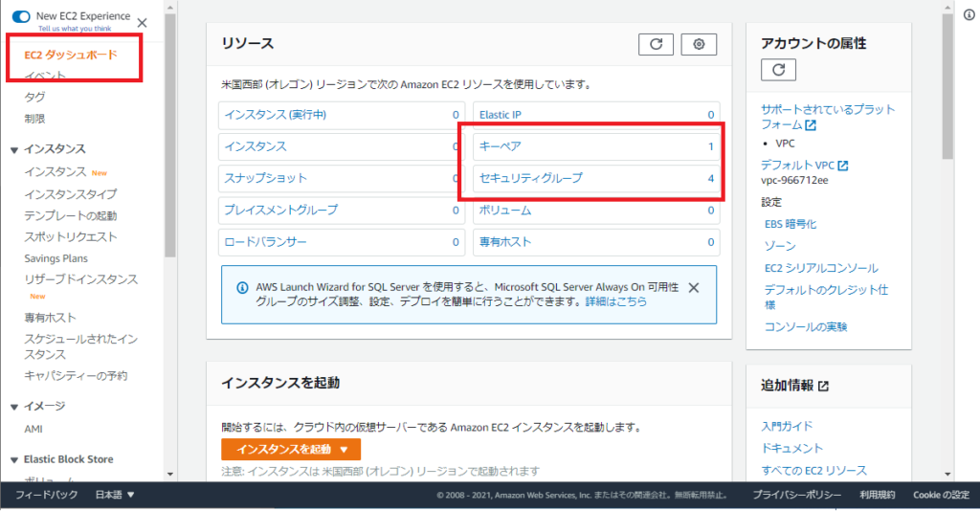Click external link icon beside デフォルト VPC

(x=843, y=166)
